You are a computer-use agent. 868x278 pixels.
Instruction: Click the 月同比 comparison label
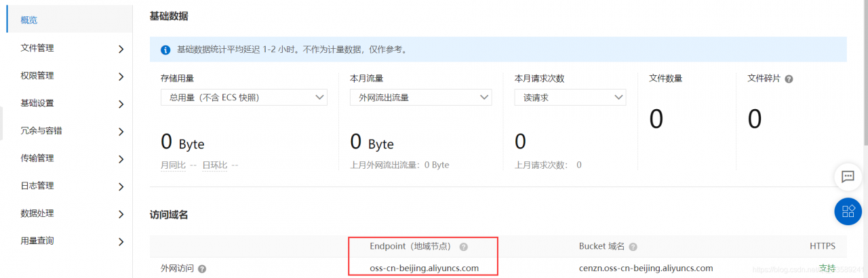pos(174,165)
